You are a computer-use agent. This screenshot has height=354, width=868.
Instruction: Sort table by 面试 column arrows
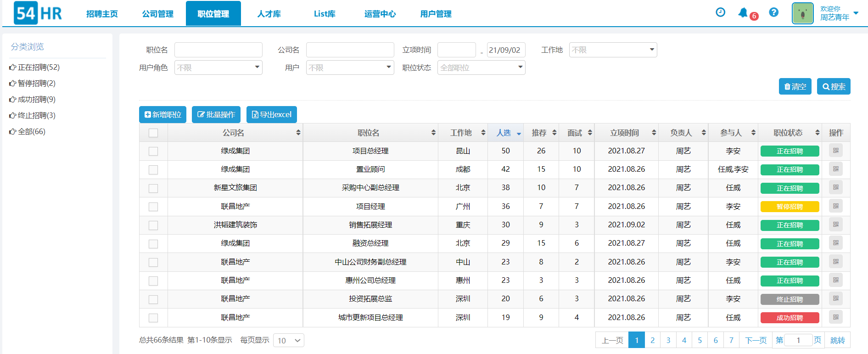(590, 133)
